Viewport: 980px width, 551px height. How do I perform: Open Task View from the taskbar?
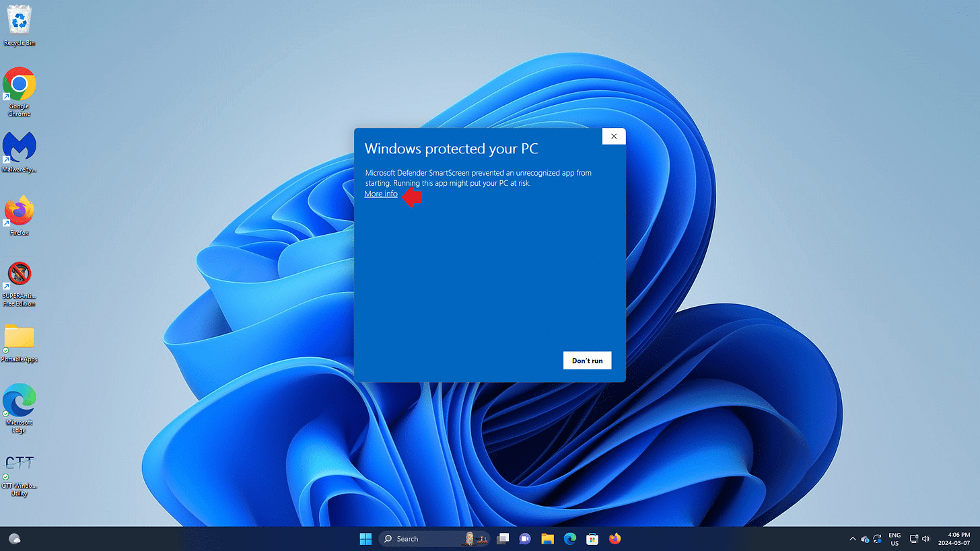(502, 538)
